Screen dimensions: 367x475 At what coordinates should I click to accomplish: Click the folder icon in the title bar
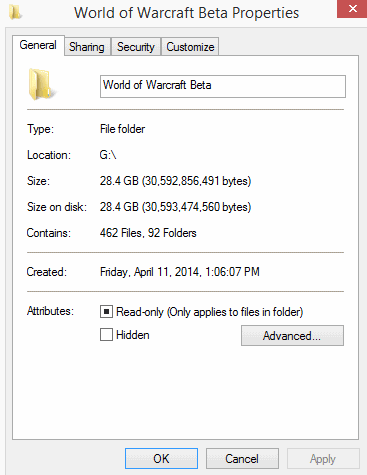coord(15,13)
